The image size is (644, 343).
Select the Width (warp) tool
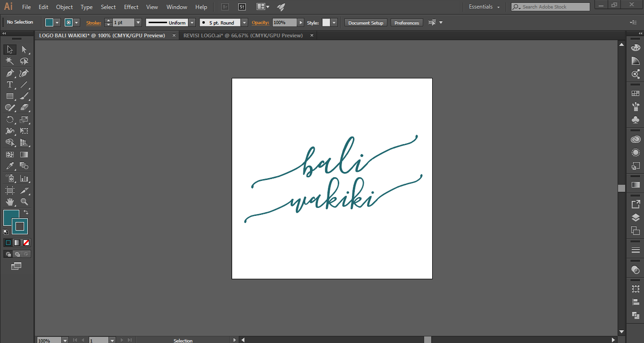point(10,131)
